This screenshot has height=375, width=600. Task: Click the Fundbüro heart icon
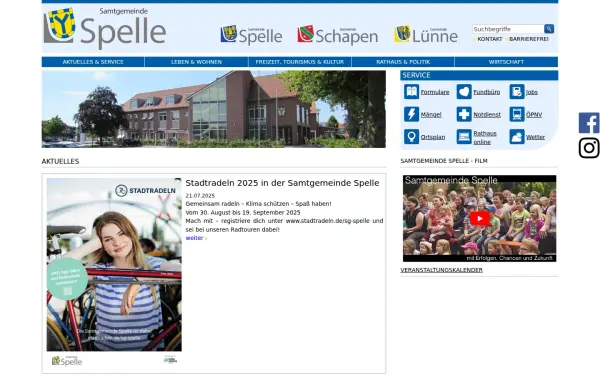click(x=464, y=92)
